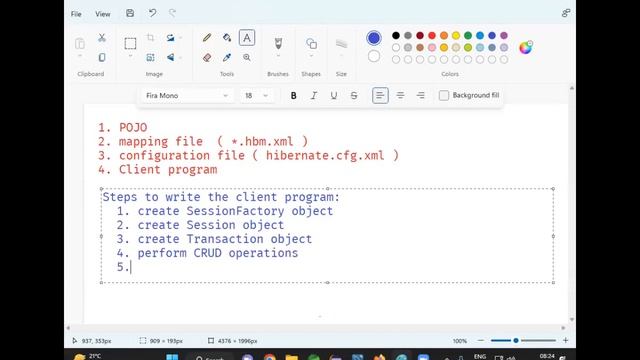Toggle Bold formatting

tap(293, 96)
